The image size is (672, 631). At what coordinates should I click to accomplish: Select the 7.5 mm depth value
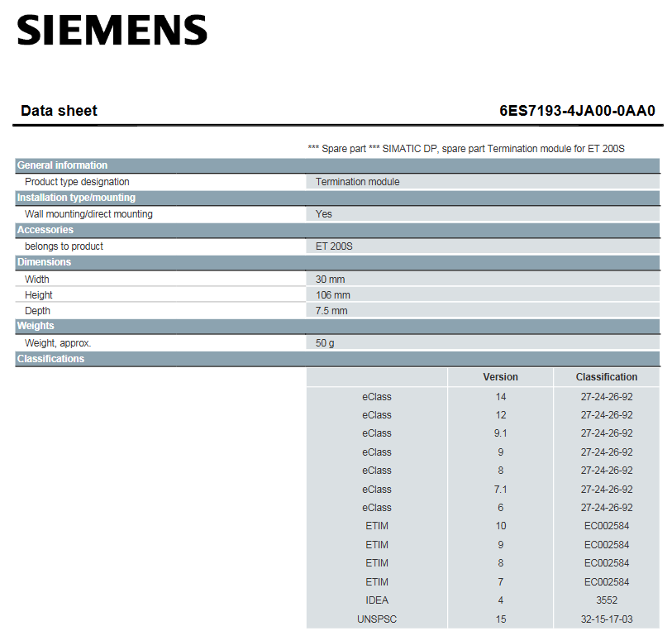[x=331, y=311]
